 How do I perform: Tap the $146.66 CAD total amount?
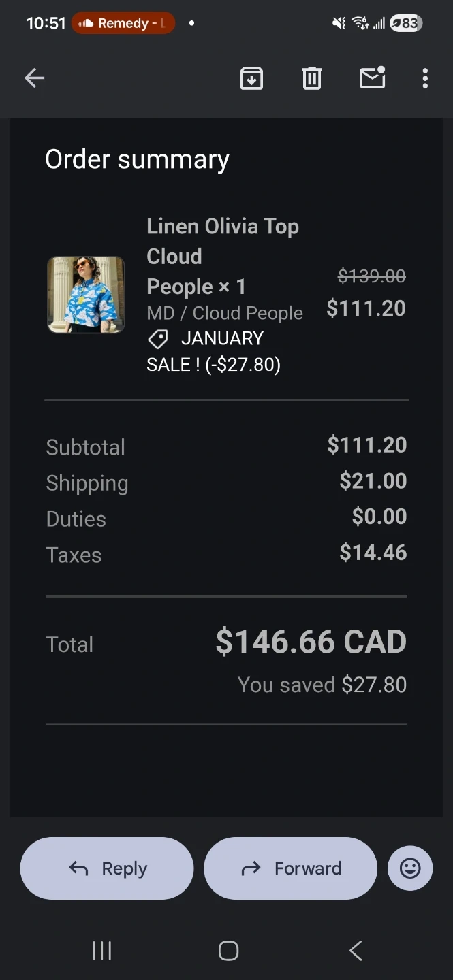(311, 642)
